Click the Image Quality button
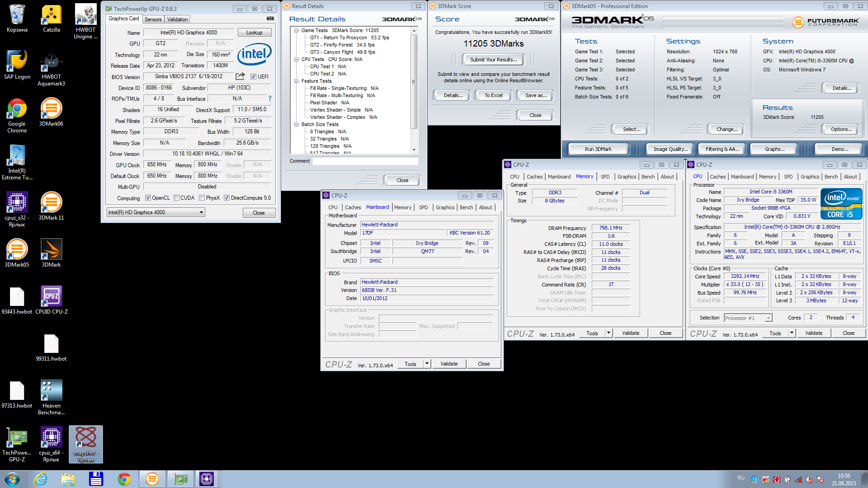The width and height of the screenshot is (868, 488). click(x=670, y=149)
